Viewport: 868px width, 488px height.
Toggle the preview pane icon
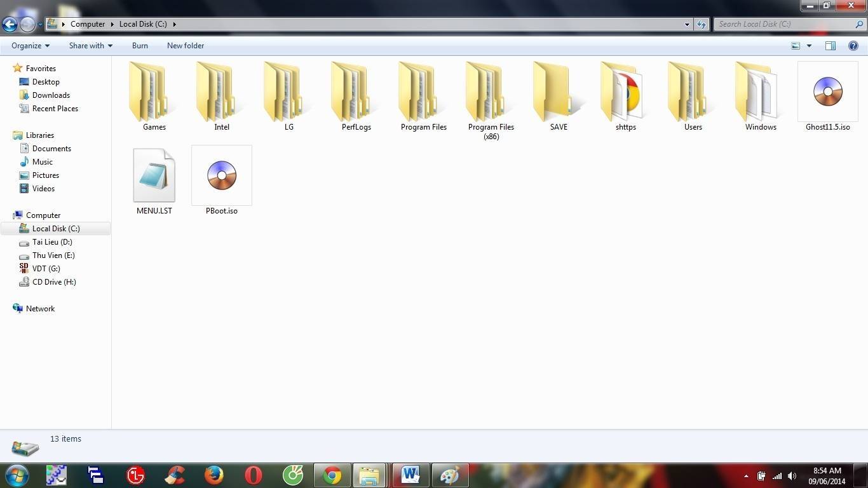pyautogui.click(x=830, y=46)
